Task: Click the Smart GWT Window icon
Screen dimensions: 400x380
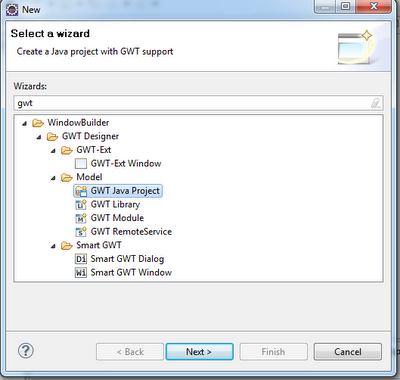Action: [x=81, y=273]
